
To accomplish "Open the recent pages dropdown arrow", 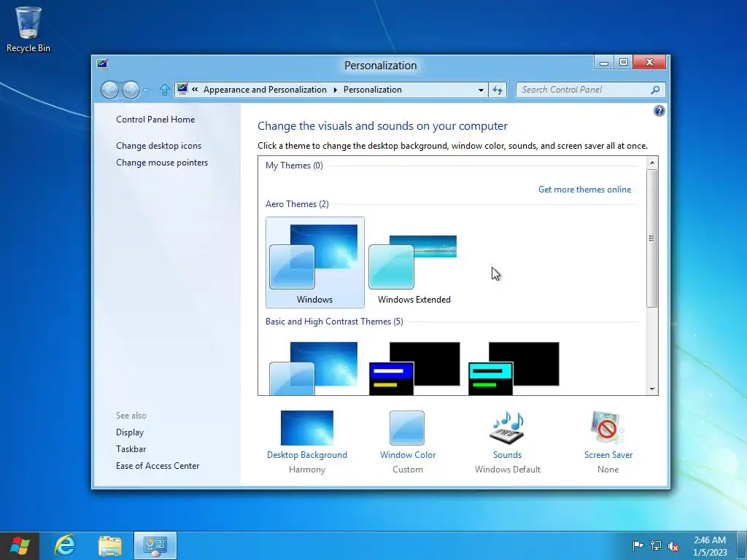I will [145, 90].
